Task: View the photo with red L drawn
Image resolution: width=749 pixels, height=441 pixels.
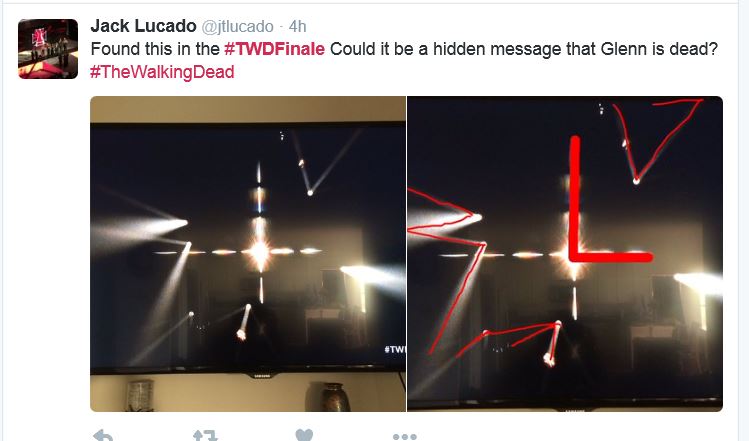Action: 565,254
